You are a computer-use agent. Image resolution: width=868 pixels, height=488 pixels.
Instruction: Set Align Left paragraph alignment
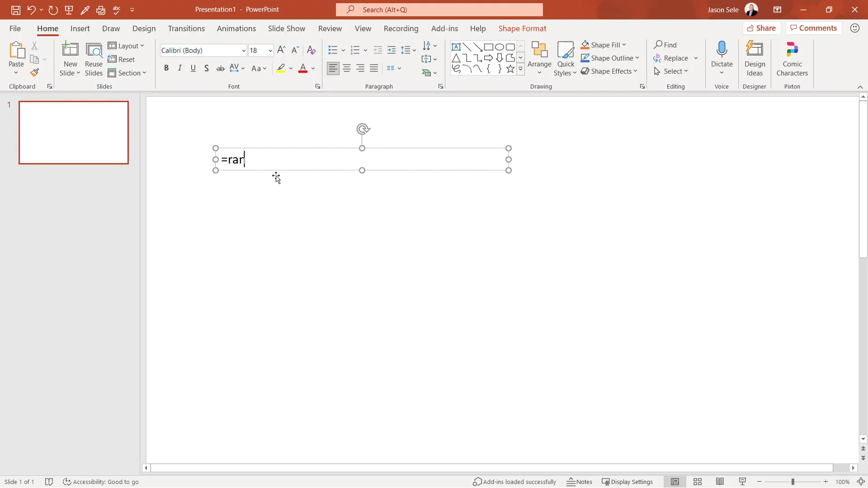point(333,68)
